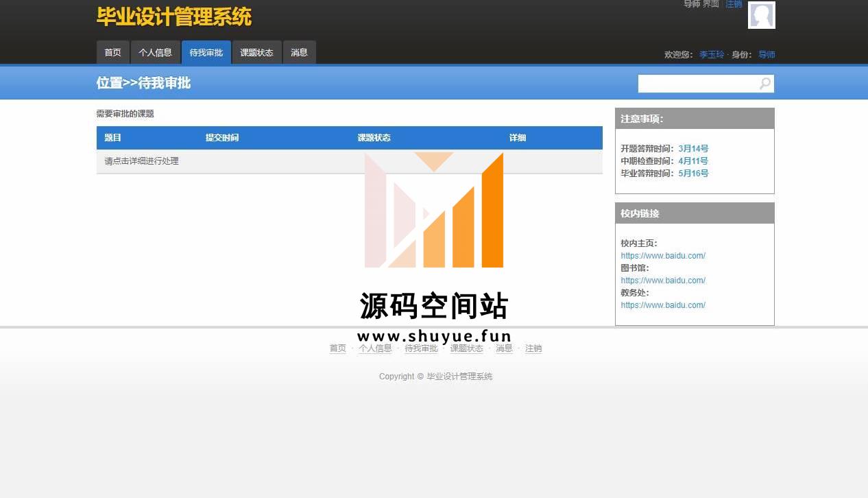Select the 待我审批 navigation tab
This screenshot has width=868, height=498.
[x=206, y=52]
